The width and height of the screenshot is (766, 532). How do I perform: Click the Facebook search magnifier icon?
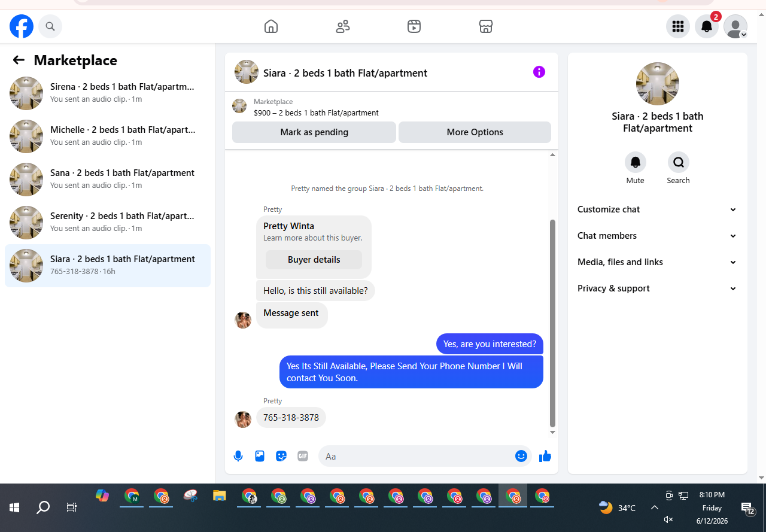(50, 26)
